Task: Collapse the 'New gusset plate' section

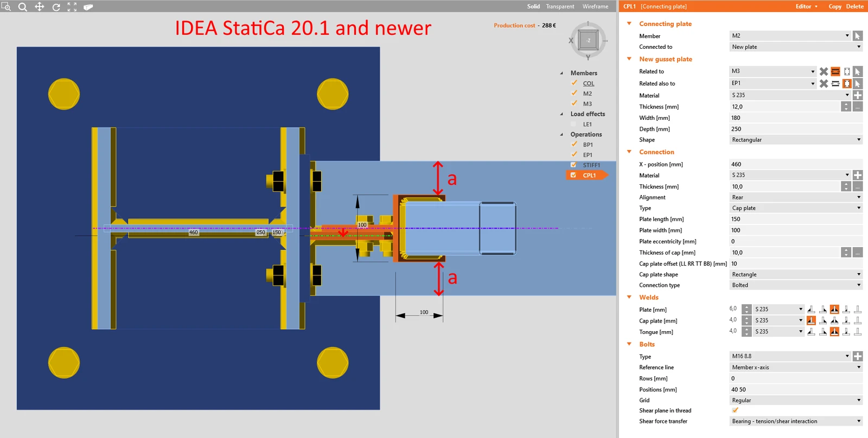Action: tap(629, 59)
